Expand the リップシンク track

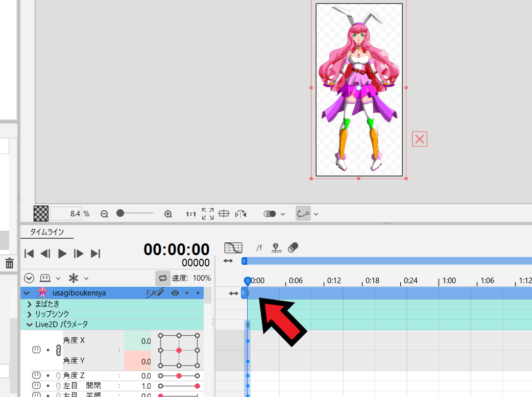click(x=29, y=313)
